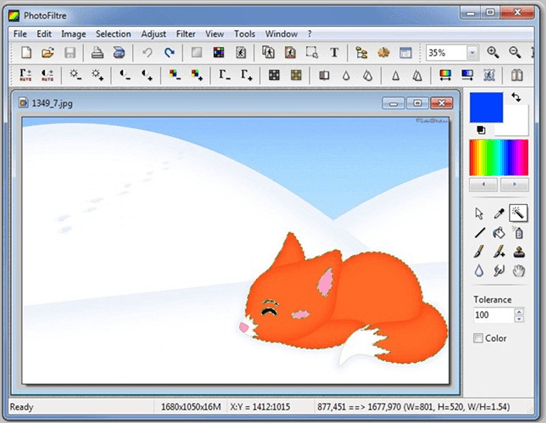Viewport: 546px width, 423px height.
Task: Select the Paintbrush tool
Action: pos(479,252)
